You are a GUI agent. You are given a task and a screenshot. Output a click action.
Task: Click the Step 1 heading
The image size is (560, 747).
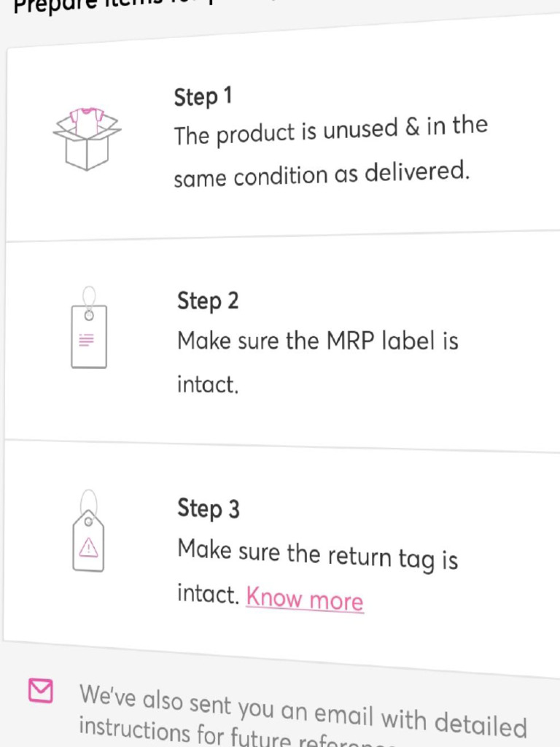pos(203,97)
